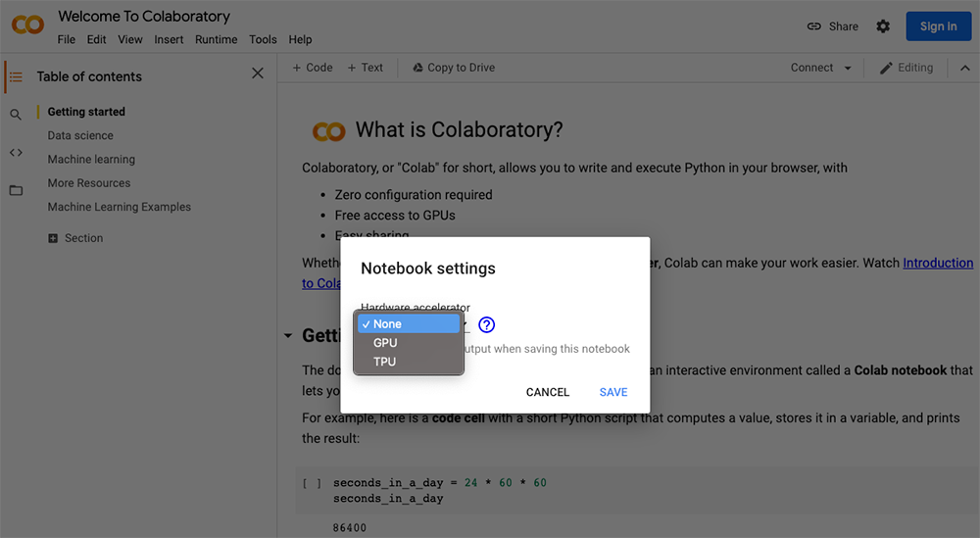Open the Help menu
The height and width of the screenshot is (538, 980).
pyautogui.click(x=300, y=39)
